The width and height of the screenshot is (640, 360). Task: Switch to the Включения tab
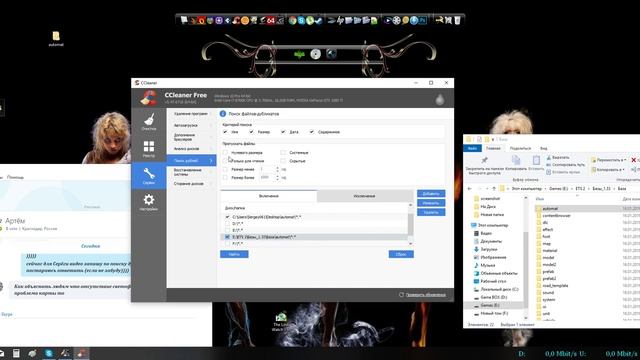click(269, 196)
